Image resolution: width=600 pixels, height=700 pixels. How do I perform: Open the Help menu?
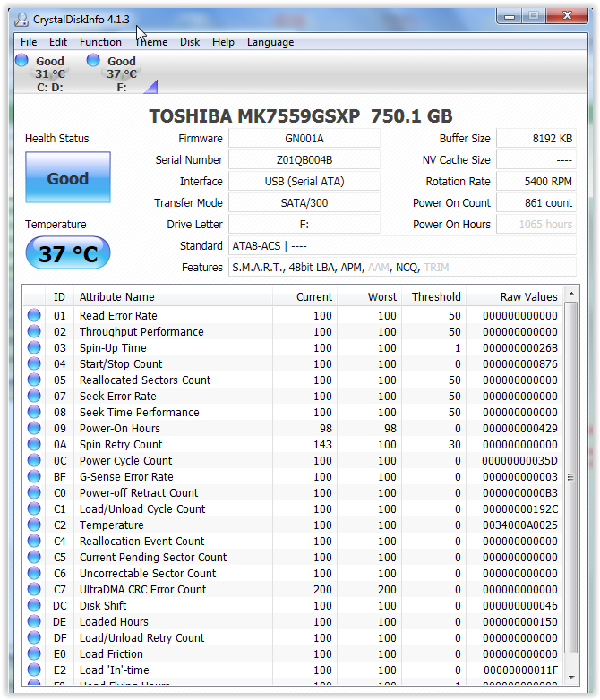point(223,42)
